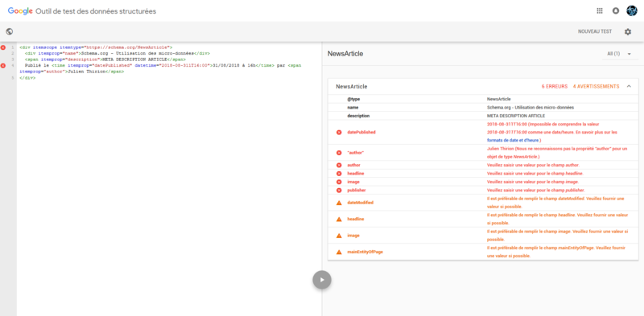Click the 6 ERREURS label
The image size is (644, 316).
[555, 87]
